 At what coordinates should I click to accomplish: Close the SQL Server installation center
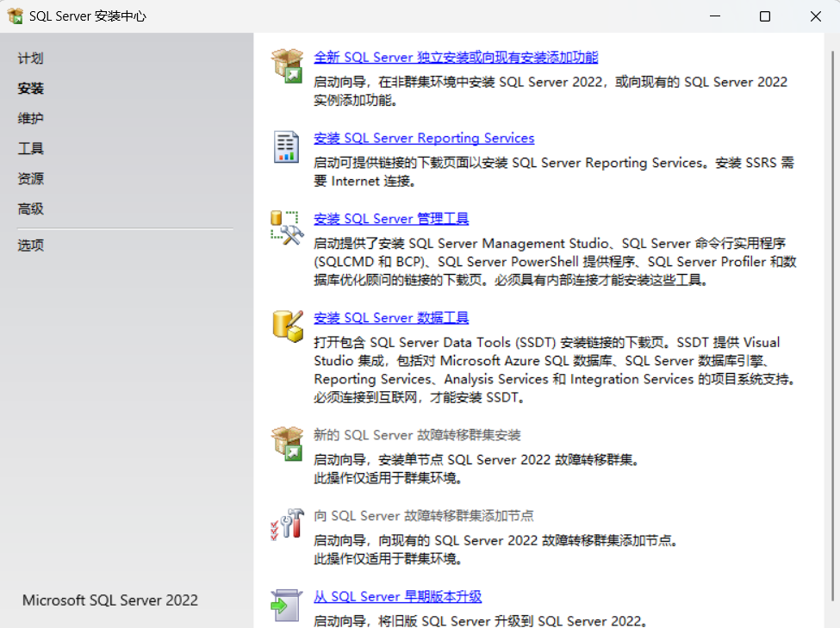[x=815, y=16]
